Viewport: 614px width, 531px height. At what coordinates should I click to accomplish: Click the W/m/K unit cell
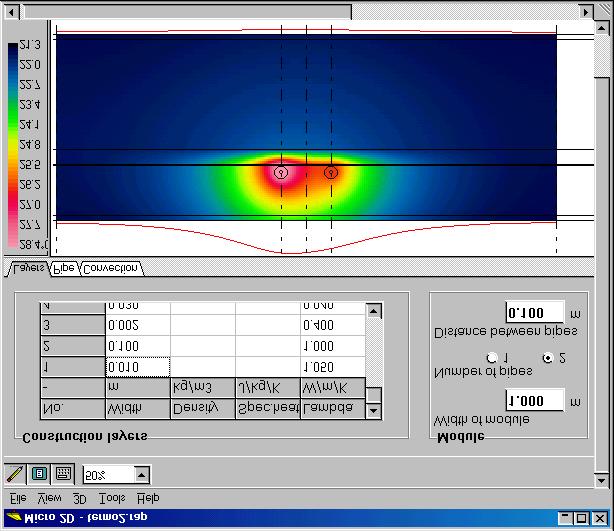coord(333,388)
